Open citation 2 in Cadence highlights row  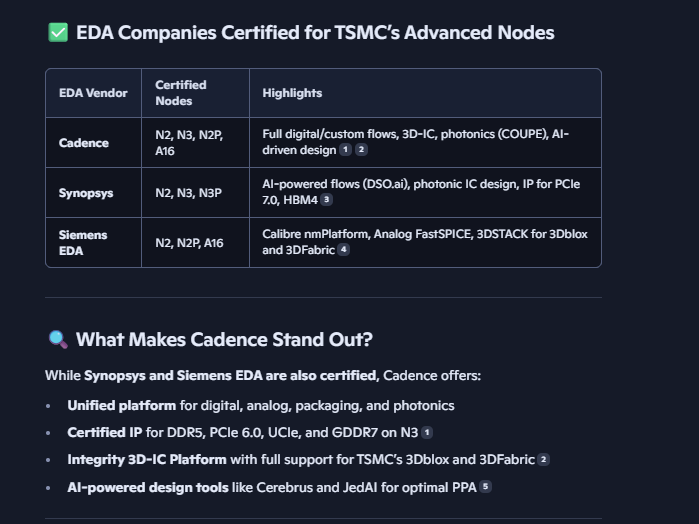point(361,150)
